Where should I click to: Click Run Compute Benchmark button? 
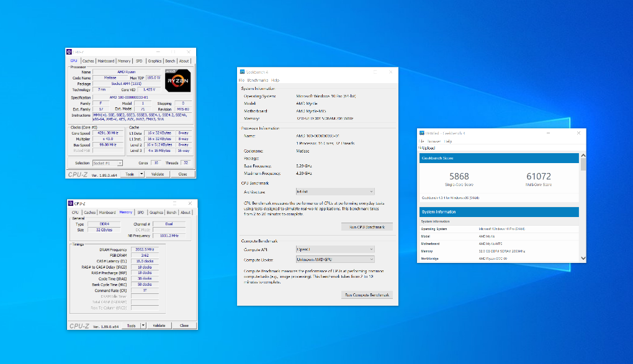coord(367,295)
